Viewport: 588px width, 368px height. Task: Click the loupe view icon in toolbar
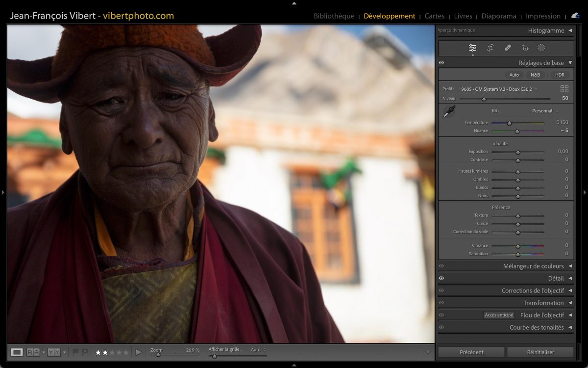[x=17, y=352]
